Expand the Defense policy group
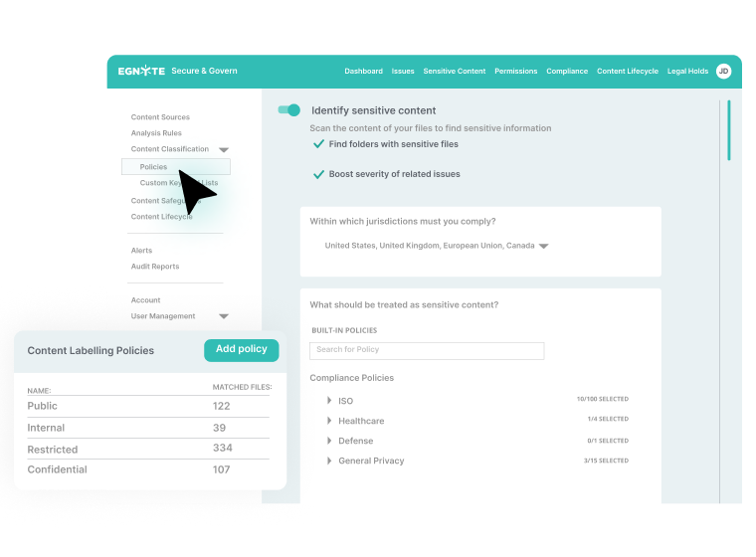Image resolution: width=756 pixels, height=557 pixels. pyautogui.click(x=329, y=441)
